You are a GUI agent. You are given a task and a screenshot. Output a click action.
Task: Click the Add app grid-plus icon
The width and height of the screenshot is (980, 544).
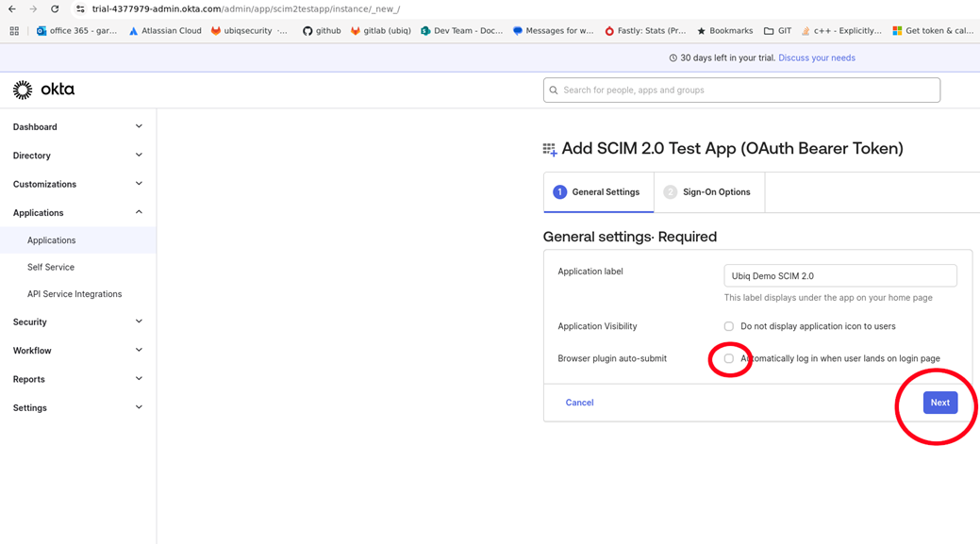pyautogui.click(x=549, y=149)
